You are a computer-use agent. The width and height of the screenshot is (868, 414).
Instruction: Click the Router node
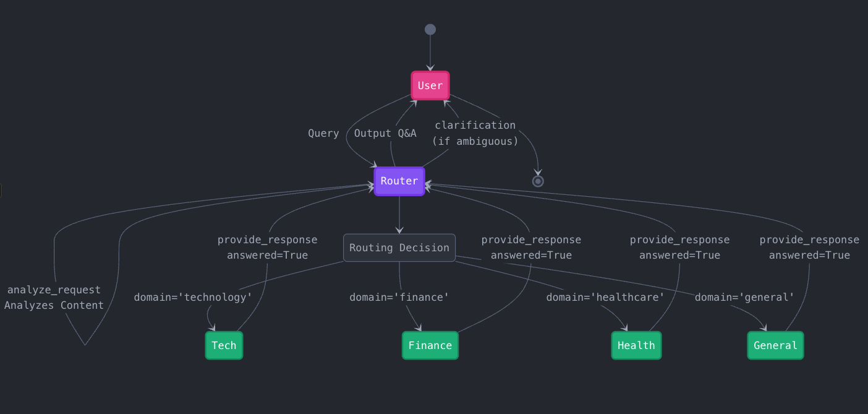[399, 181]
